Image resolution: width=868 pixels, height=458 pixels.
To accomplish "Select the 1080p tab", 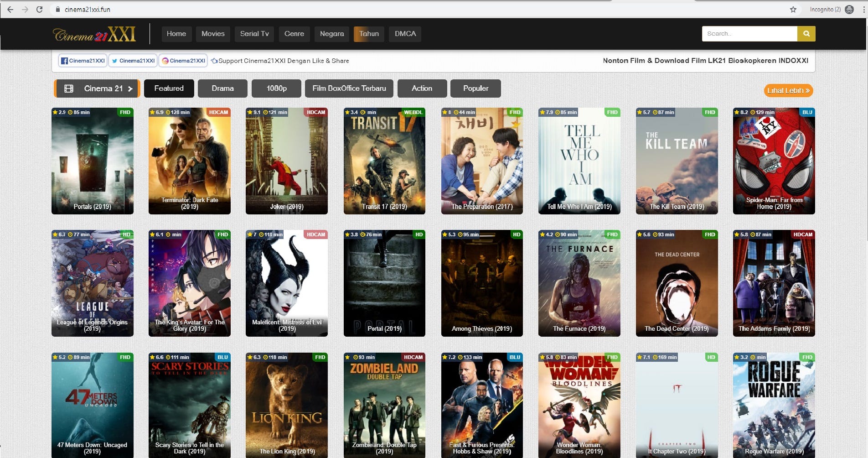I will (x=276, y=88).
